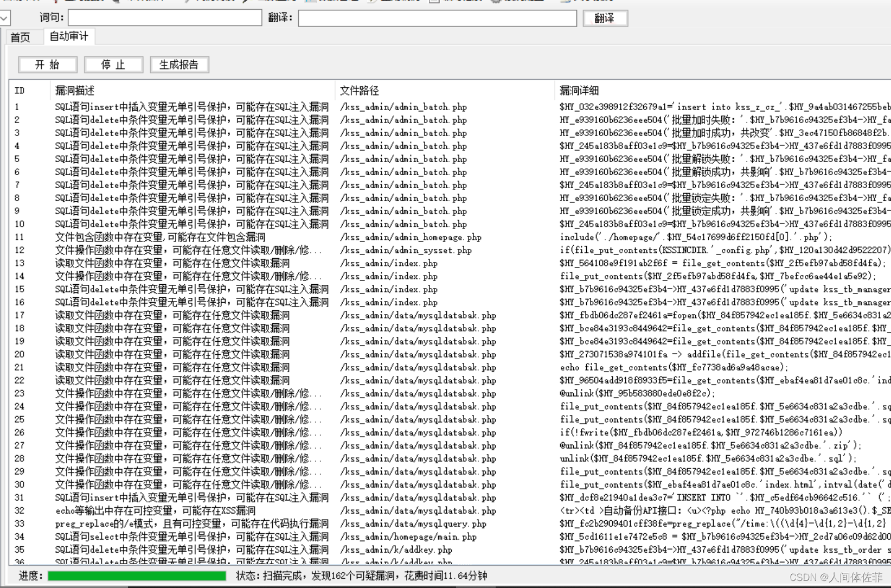This screenshot has height=588, width=891.
Task: Click the 文件路径 column header
Action: [444, 91]
